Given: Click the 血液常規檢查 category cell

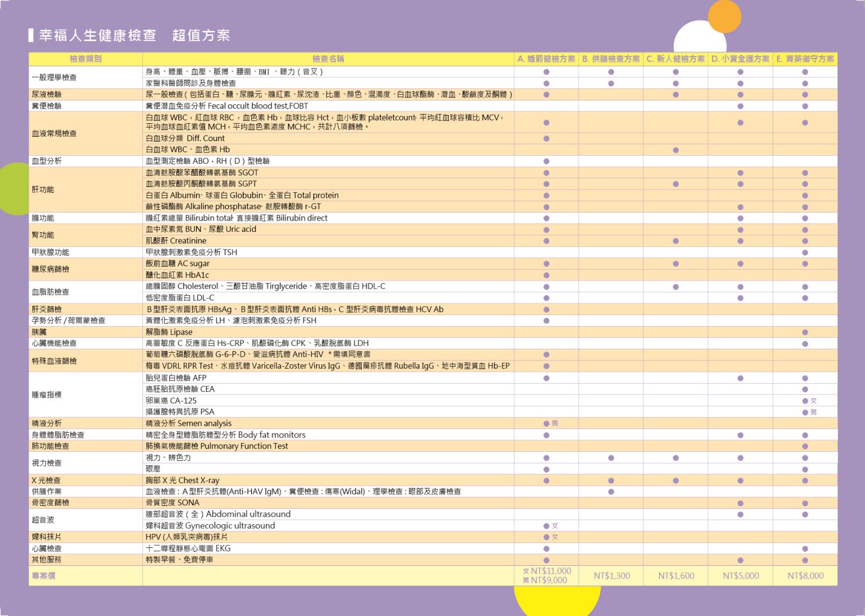Looking at the screenshot, I should click(x=85, y=133).
